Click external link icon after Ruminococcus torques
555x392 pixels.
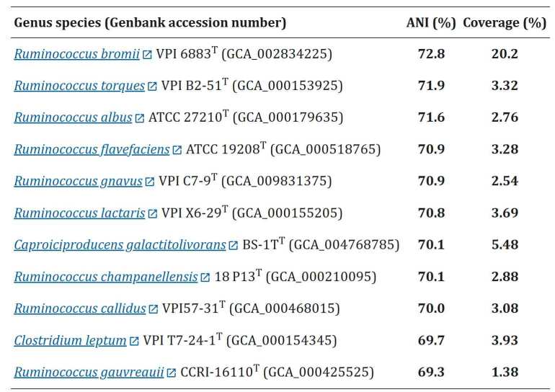pyautogui.click(x=152, y=86)
